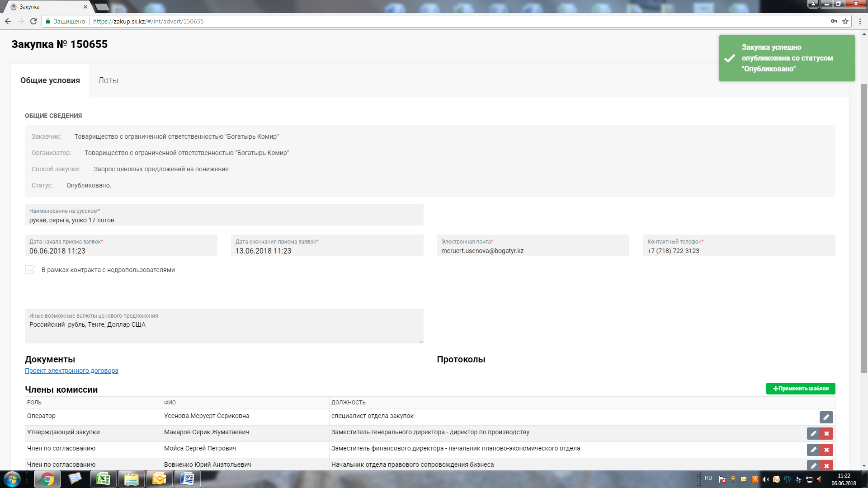Open Windows Start menu

(12, 479)
